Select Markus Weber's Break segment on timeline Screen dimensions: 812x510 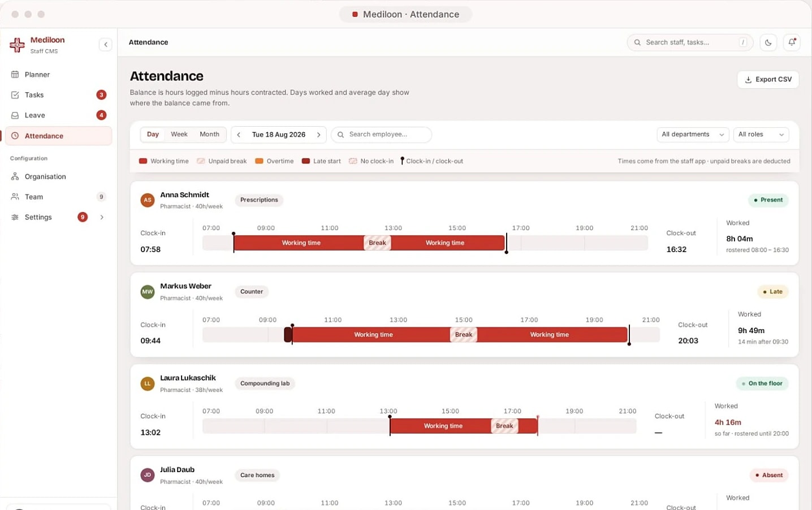point(464,335)
